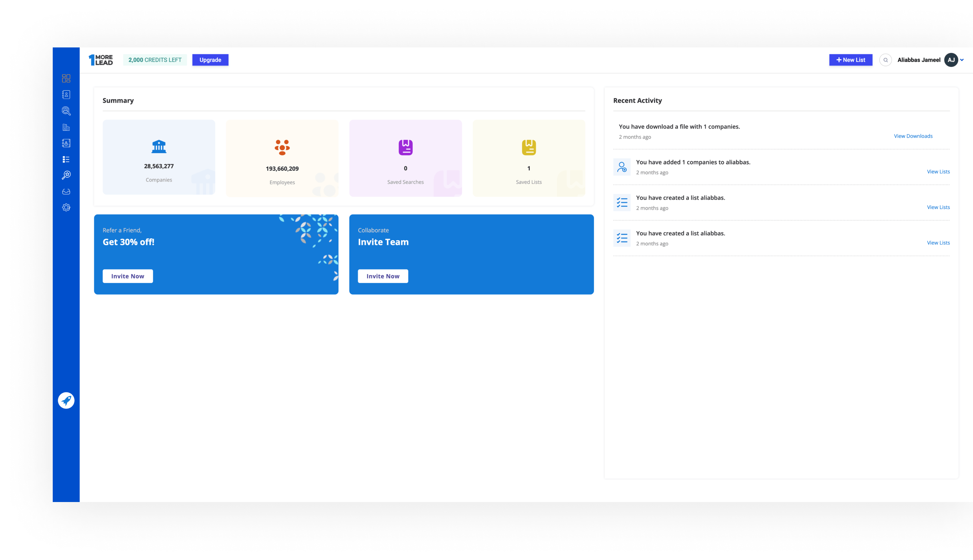This screenshot has width=973, height=560.
Task: Click the checklist icon of last created-list activity
Action: 622,238
